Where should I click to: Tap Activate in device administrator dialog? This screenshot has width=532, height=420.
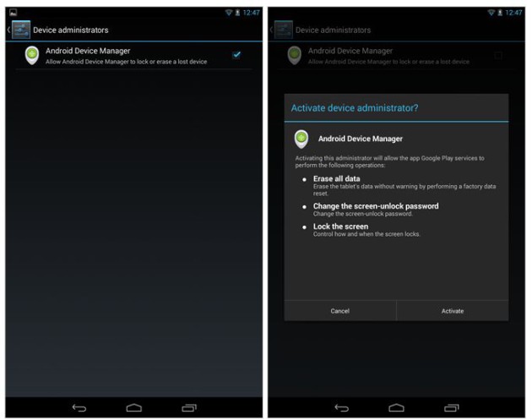(x=453, y=311)
